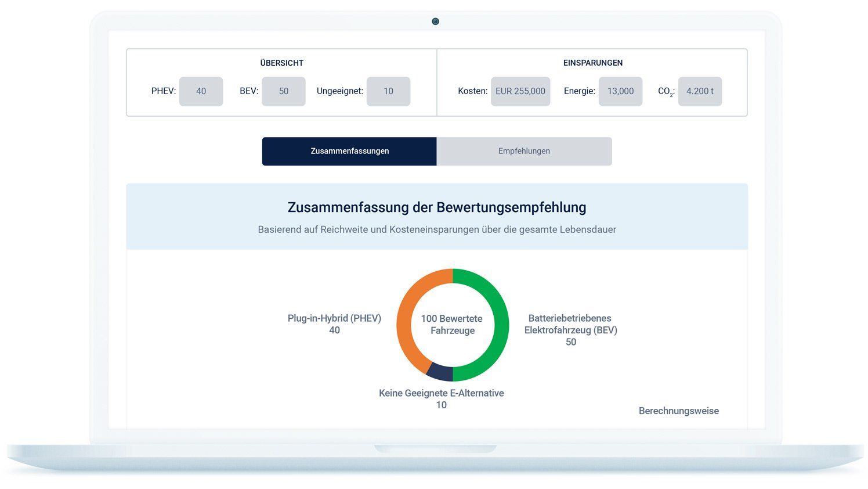Click the Kosten: label

(472, 91)
